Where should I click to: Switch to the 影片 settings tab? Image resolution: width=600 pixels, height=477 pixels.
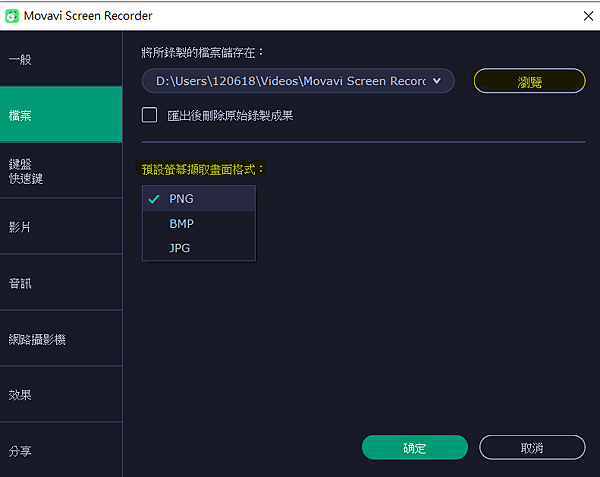coord(61,227)
